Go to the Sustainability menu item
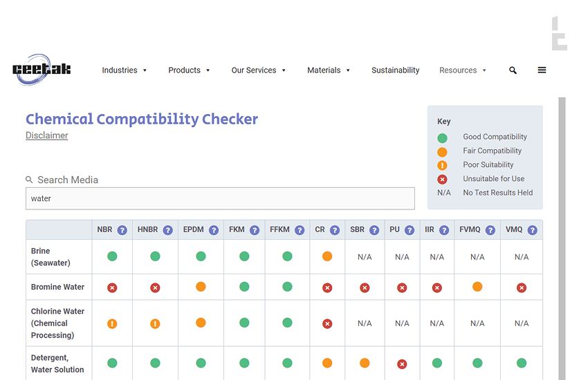Image resolution: width=588 pixels, height=380 pixels. [395, 70]
